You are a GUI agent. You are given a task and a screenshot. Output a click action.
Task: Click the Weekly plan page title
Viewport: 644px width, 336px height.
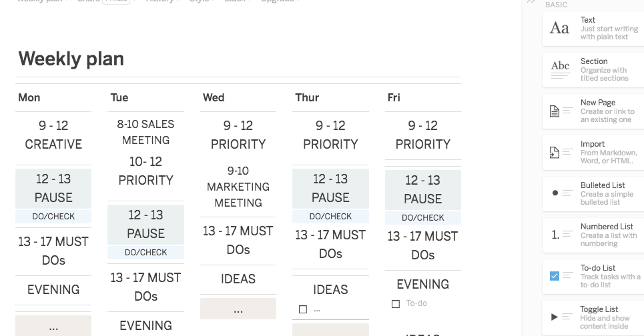click(x=71, y=59)
